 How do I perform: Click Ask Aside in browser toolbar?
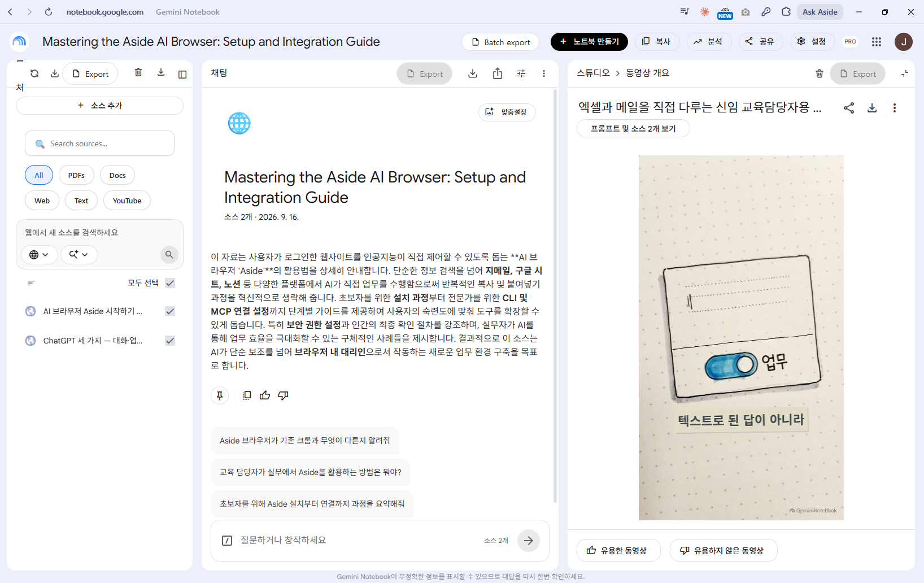[820, 12]
